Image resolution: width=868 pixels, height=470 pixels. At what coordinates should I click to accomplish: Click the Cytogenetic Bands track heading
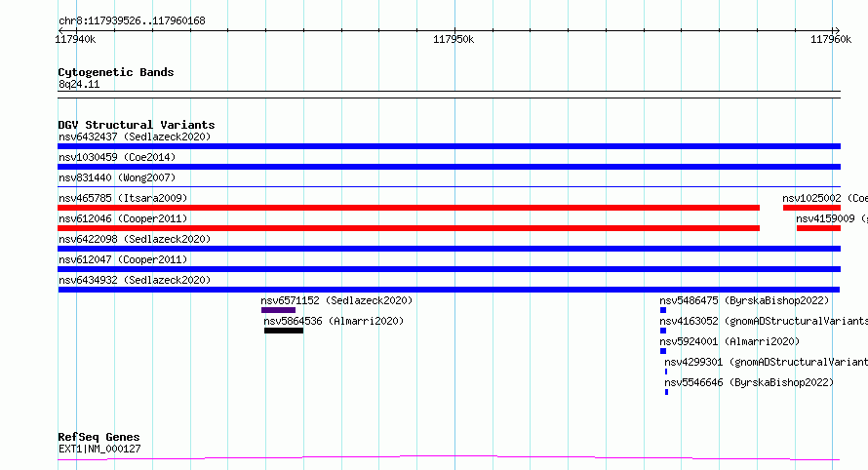116,72
